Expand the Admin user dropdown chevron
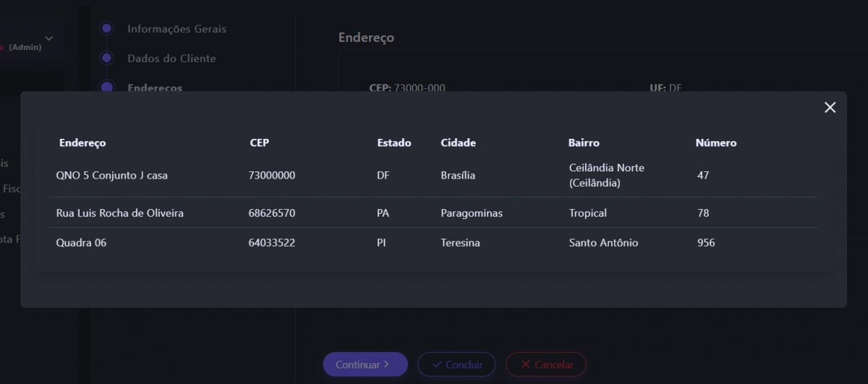The image size is (868, 384). (x=49, y=38)
